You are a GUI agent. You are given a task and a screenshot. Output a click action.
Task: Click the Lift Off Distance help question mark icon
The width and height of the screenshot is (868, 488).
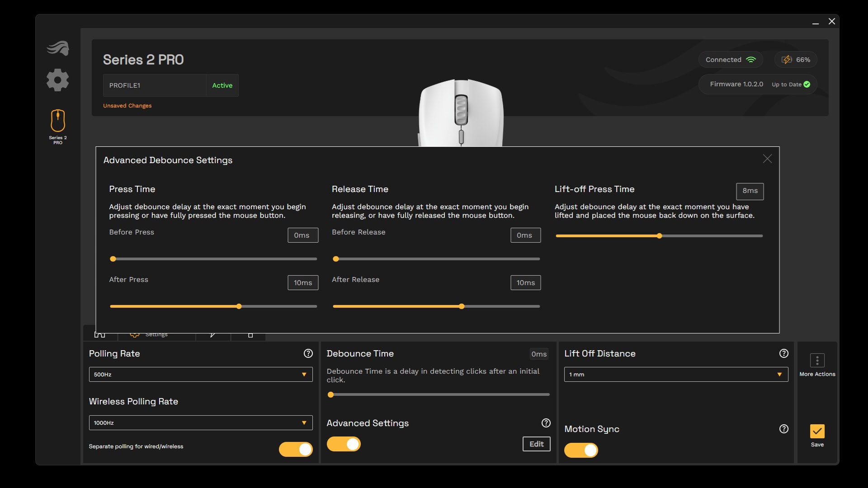783,354
